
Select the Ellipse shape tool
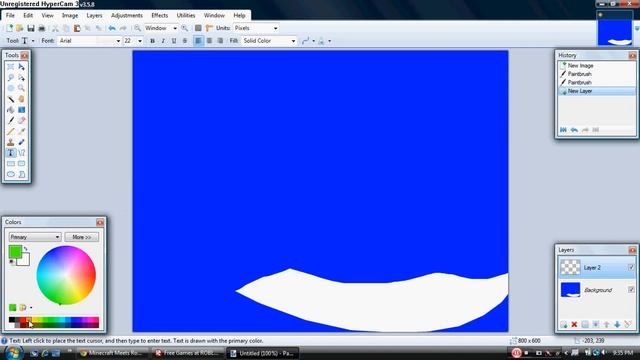[x=11, y=174]
